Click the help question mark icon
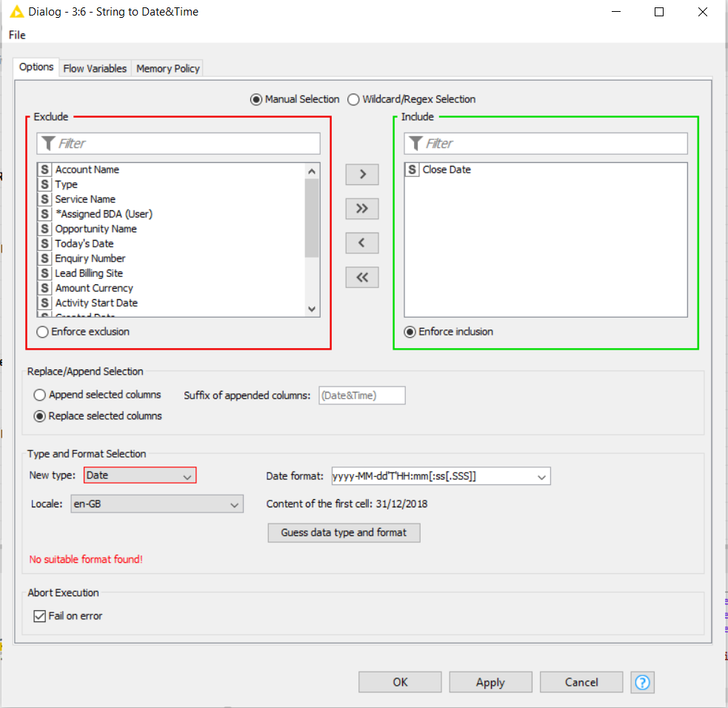The height and width of the screenshot is (708, 728). coord(642,682)
